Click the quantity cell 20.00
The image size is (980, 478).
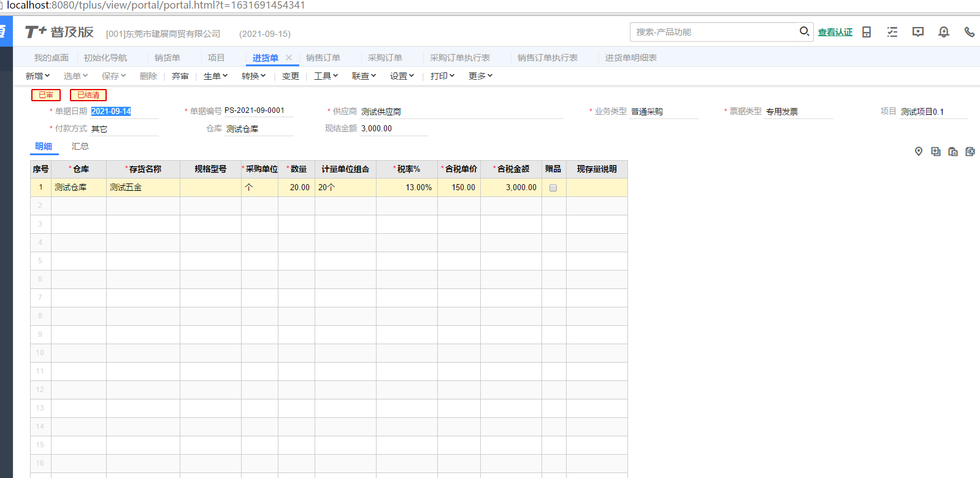pyautogui.click(x=296, y=188)
